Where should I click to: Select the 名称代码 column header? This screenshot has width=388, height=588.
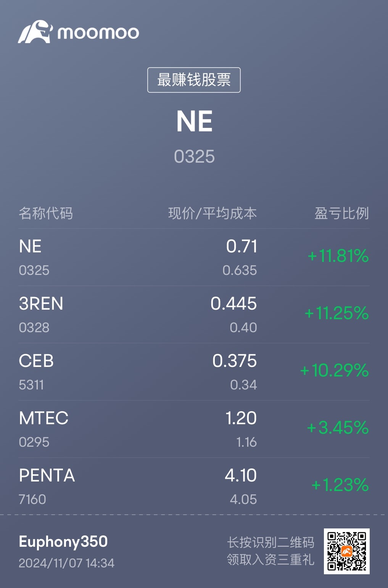46,213
